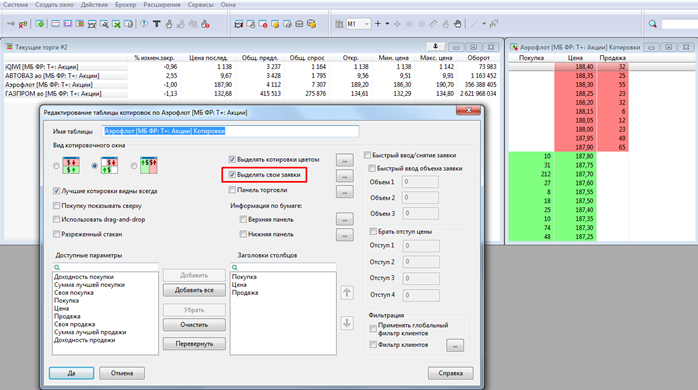Open ellipsis settings for Выделять свои заявки
The width and height of the screenshot is (698, 390).
(x=345, y=176)
